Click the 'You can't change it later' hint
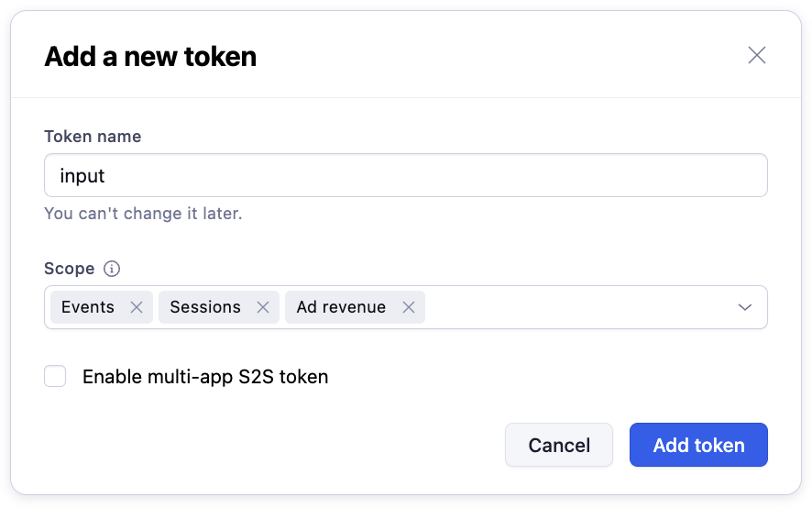Image resolution: width=812 pixels, height=508 pixels. [143, 214]
